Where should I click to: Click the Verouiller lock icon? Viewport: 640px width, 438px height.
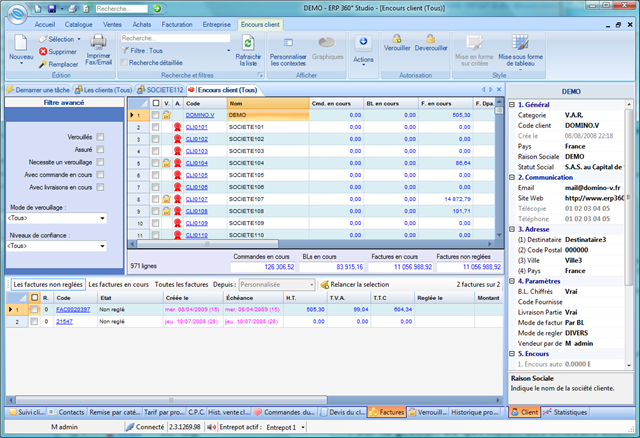[397, 39]
